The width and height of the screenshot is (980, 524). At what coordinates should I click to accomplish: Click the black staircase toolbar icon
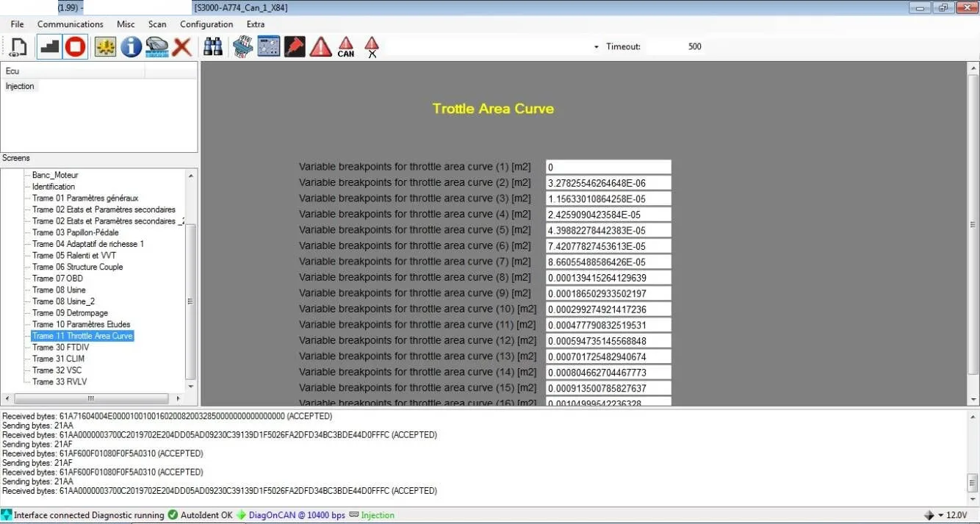[49, 47]
